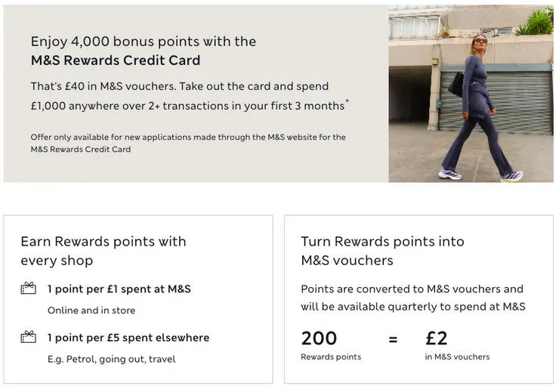Click the 'in M&S vouchers' label under £2

pyautogui.click(x=457, y=357)
